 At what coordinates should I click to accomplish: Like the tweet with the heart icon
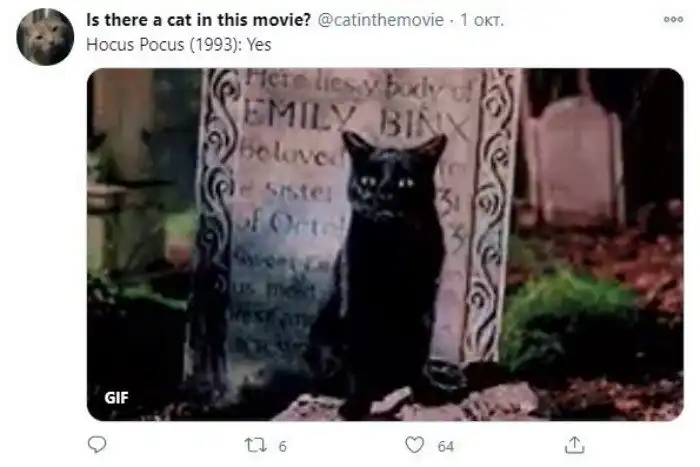tap(414, 445)
